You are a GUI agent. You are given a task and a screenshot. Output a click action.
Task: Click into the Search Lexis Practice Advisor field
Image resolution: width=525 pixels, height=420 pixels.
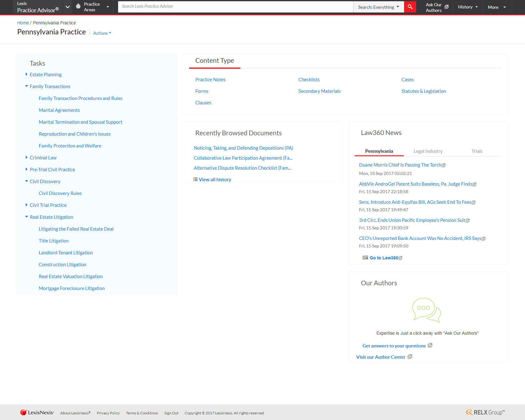(x=235, y=7)
